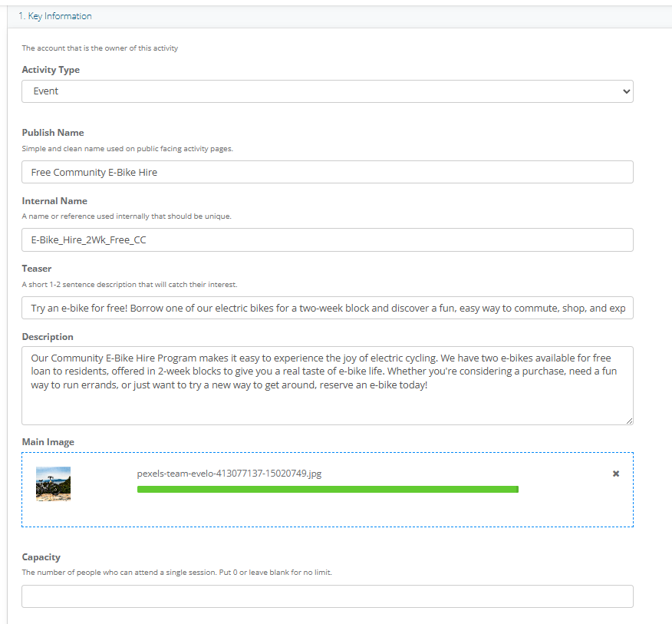Focus the Publish Name field
The height and width of the screenshot is (624, 672).
click(327, 172)
